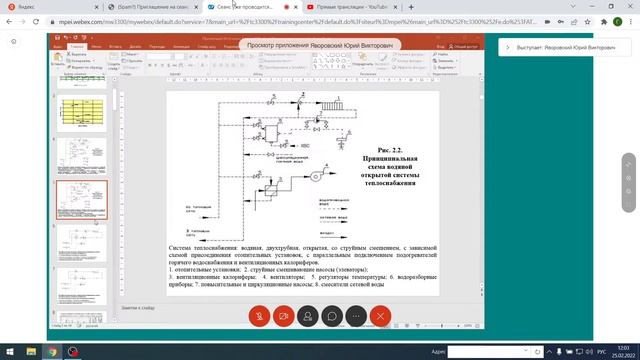Open Выделить dropdown in ribbon

pyautogui.click(x=444, y=67)
